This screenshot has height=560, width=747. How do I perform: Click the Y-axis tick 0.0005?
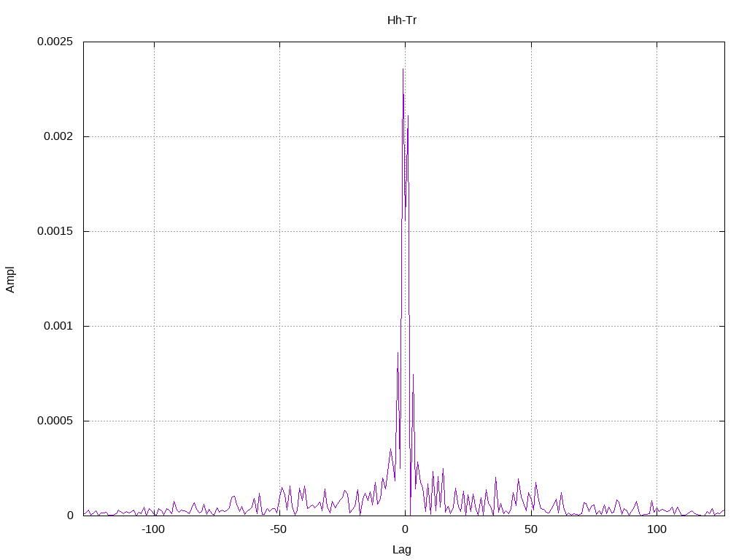coord(55,421)
